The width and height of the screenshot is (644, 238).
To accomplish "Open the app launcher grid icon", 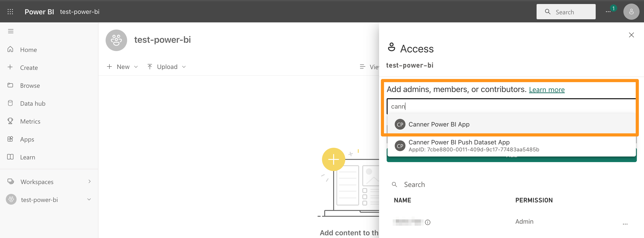I will [10, 11].
